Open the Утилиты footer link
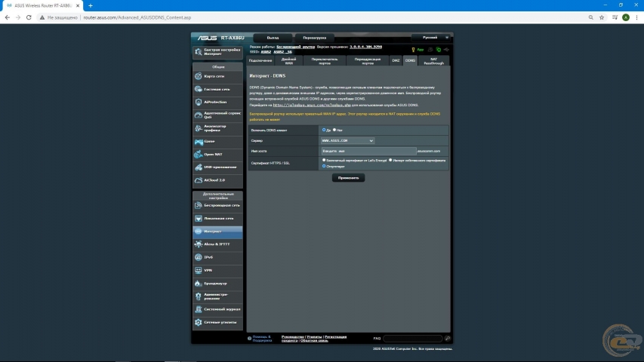This screenshot has height=362, width=644. (x=314, y=337)
